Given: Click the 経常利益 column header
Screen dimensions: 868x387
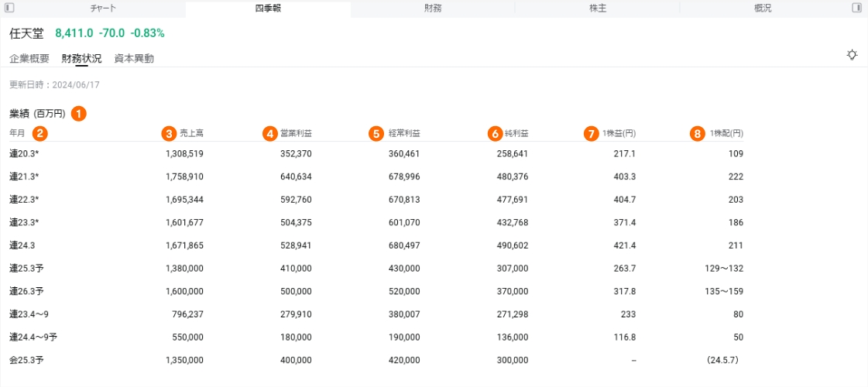Looking at the screenshot, I should coord(404,133).
